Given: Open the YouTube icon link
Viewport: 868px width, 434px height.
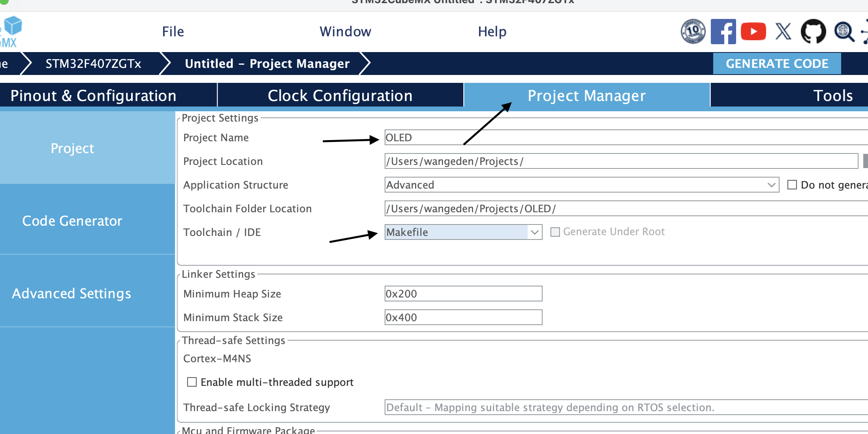Looking at the screenshot, I should (753, 32).
